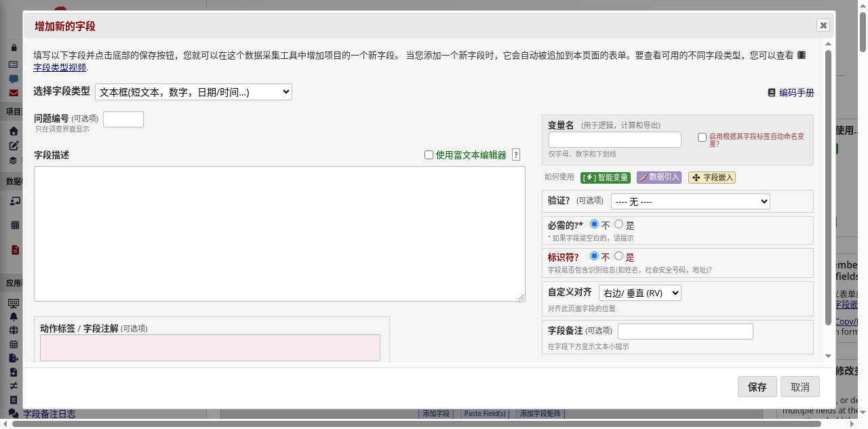
Task: Open the 字段类型视频 link
Action: 60,67
